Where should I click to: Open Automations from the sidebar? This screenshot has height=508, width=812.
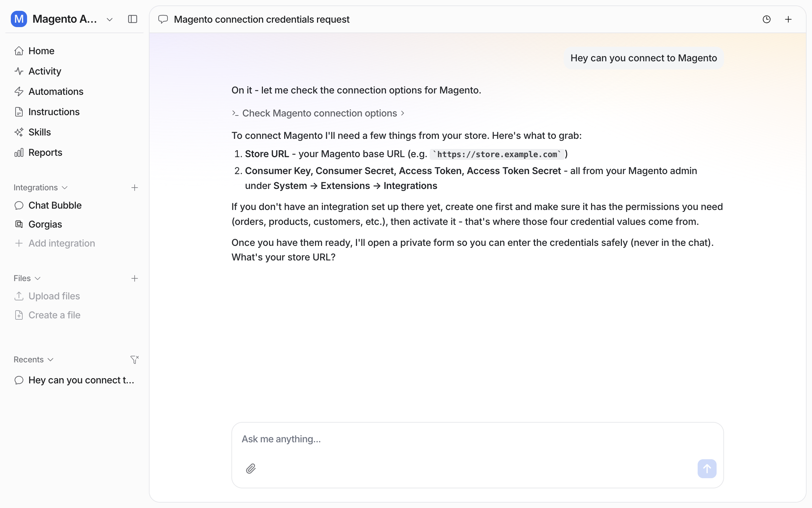[x=74, y=91]
